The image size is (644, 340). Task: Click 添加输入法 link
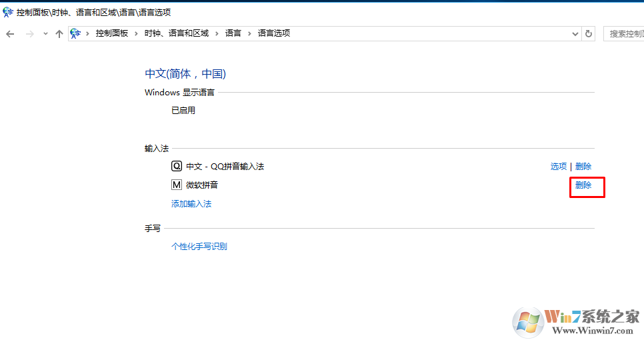click(x=191, y=204)
